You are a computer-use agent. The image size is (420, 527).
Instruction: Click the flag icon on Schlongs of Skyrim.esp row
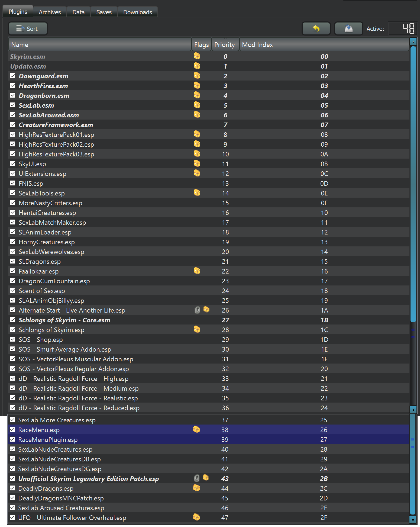197,329
